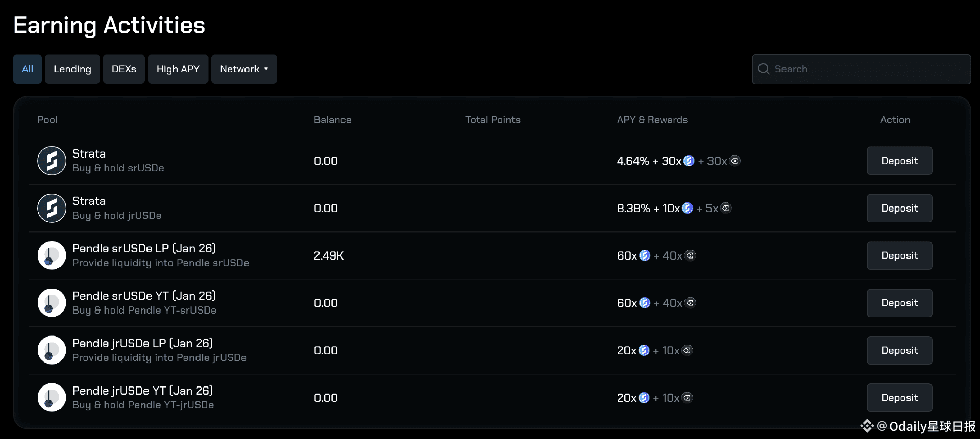This screenshot has height=439, width=980.
Task: Switch to the Lending filter tab
Action: (72, 69)
